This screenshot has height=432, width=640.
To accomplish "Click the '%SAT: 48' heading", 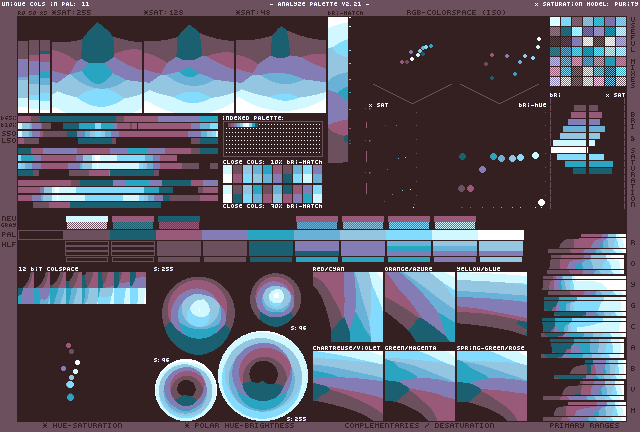I will (253, 13).
